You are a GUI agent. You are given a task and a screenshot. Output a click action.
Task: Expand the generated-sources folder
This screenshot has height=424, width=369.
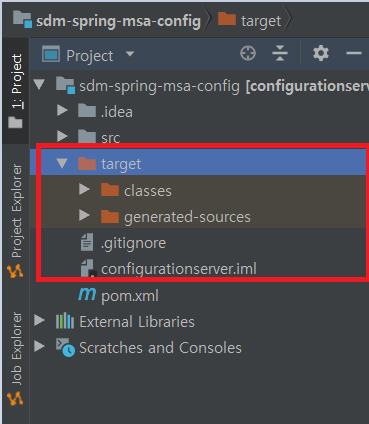84,215
